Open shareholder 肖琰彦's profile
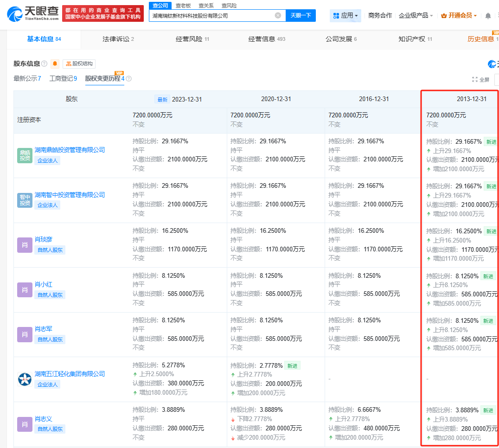Image resolution: width=499 pixels, height=448 pixels. (44, 239)
